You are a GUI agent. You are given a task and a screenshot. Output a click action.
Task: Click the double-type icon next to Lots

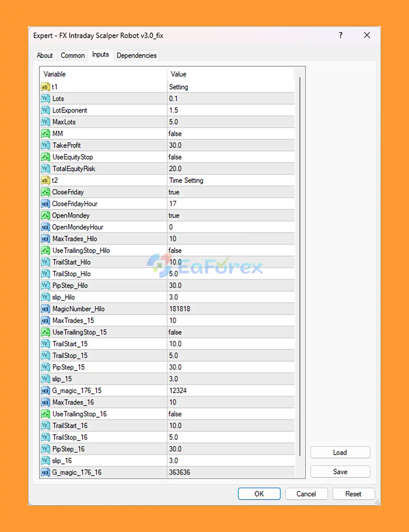[45, 99]
